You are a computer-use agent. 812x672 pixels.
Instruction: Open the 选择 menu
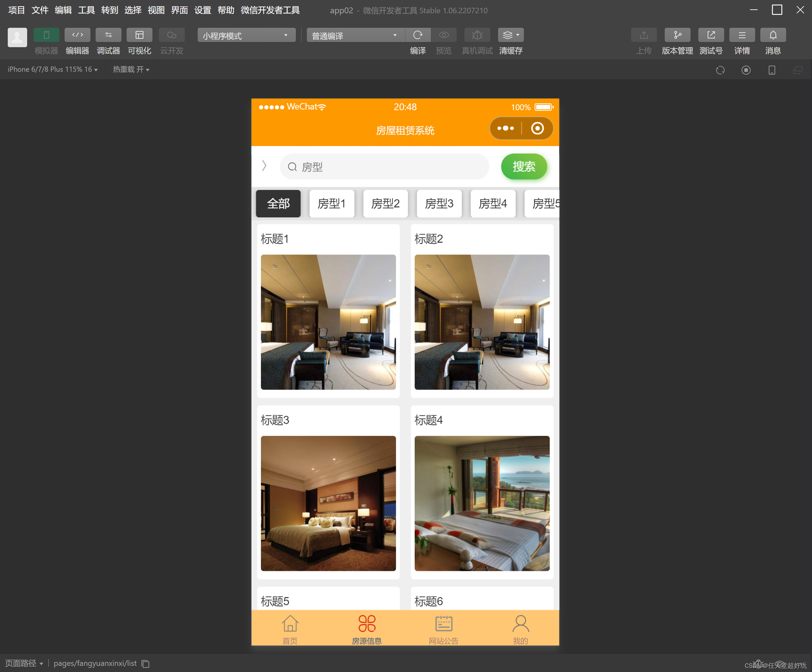click(x=133, y=10)
